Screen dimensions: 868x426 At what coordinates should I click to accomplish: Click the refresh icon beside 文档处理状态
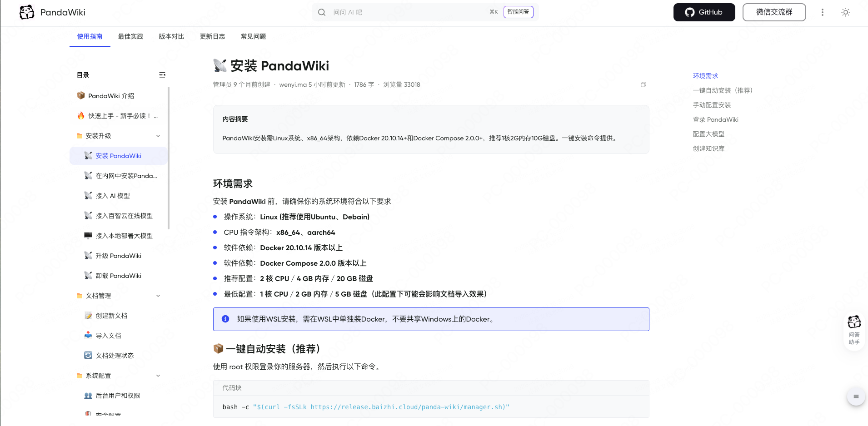tap(88, 355)
